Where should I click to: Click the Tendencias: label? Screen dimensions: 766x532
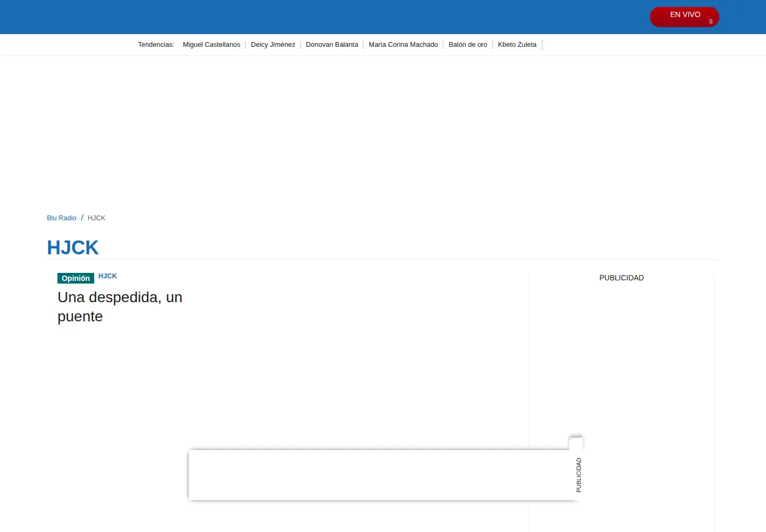tap(156, 45)
